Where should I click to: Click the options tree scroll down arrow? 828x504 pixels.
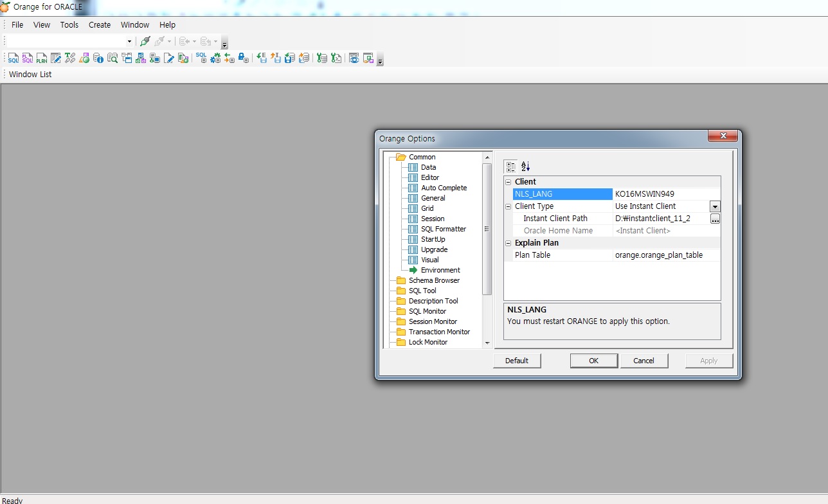pyautogui.click(x=487, y=343)
